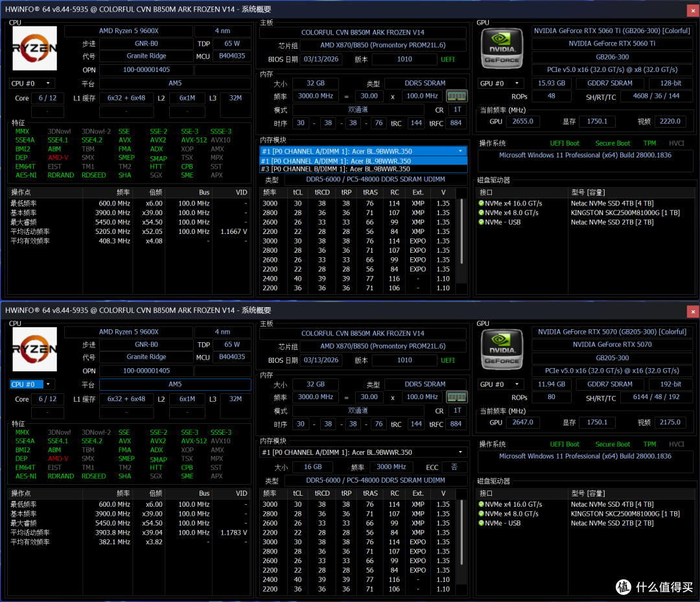The height and width of the screenshot is (602, 700).
Task: Open the GPU #0 dropdown in the bottom window
Action: pos(517,384)
